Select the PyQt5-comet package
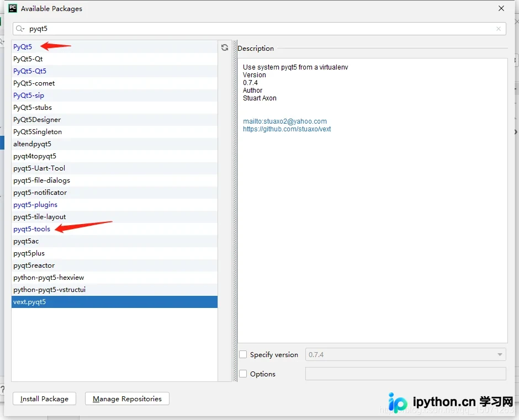The image size is (519, 420). click(114, 83)
